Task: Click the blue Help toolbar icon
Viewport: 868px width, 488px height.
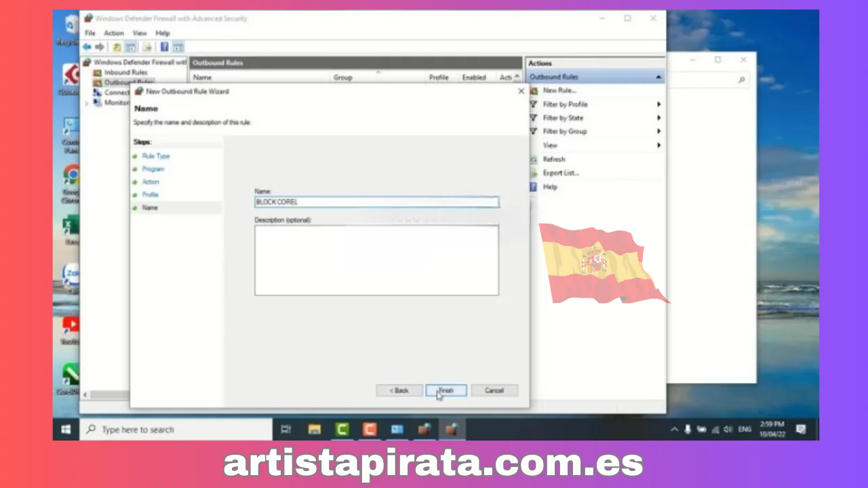Action: tap(164, 47)
